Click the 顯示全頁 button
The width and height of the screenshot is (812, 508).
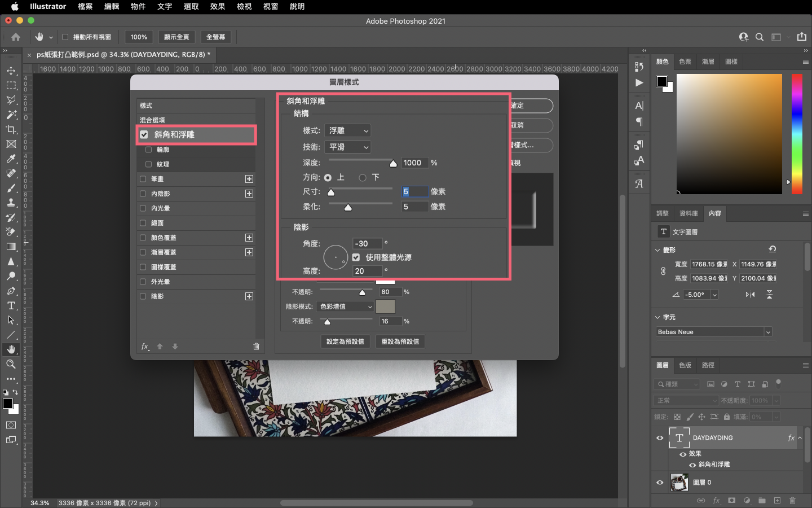176,37
